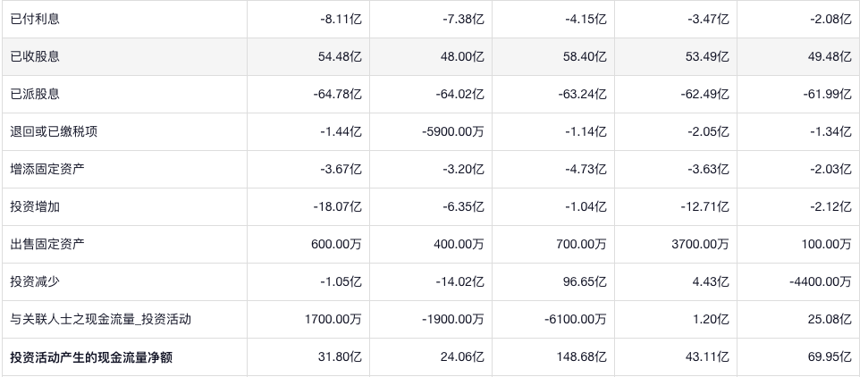Click the 已付利息 row label

[35, 19]
